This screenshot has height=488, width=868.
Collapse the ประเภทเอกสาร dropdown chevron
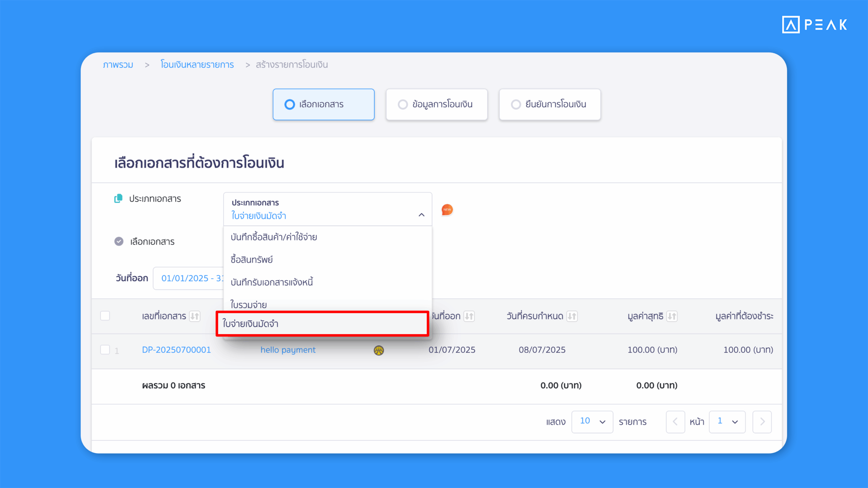click(x=421, y=215)
